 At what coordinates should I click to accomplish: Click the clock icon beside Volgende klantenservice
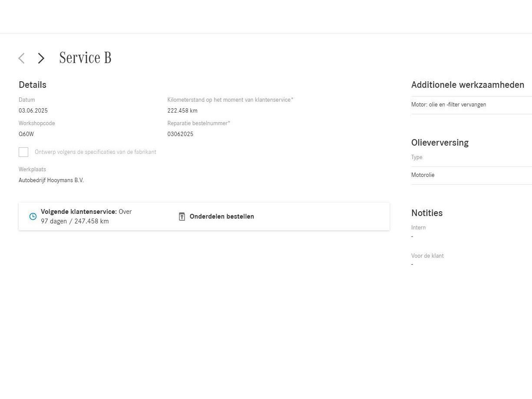click(33, 216)
